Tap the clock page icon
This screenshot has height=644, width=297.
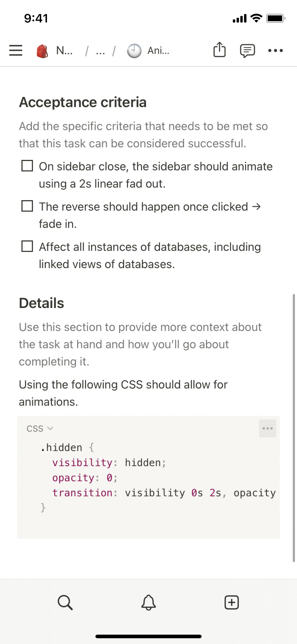coord(134,50)
